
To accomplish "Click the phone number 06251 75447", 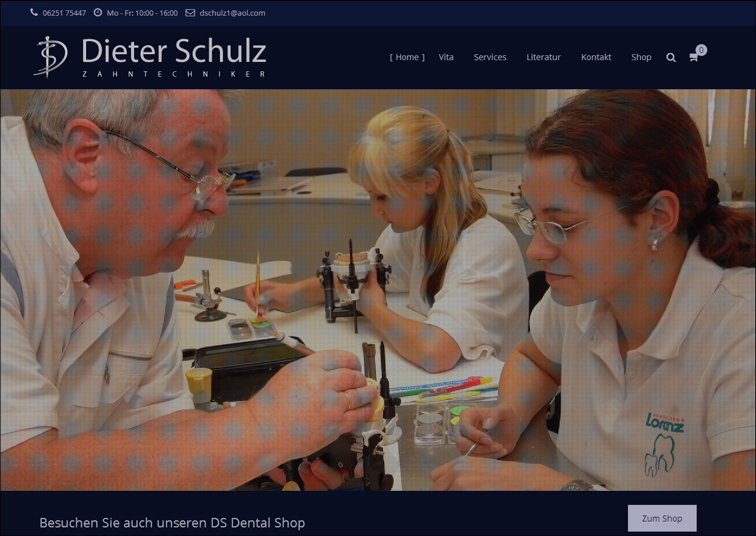I will tap(65, 13).
